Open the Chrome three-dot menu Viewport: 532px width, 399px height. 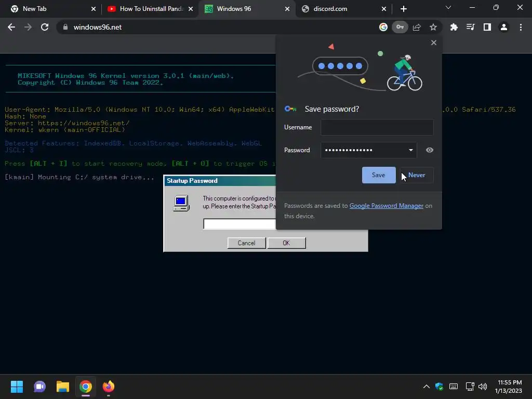(521, 27)
